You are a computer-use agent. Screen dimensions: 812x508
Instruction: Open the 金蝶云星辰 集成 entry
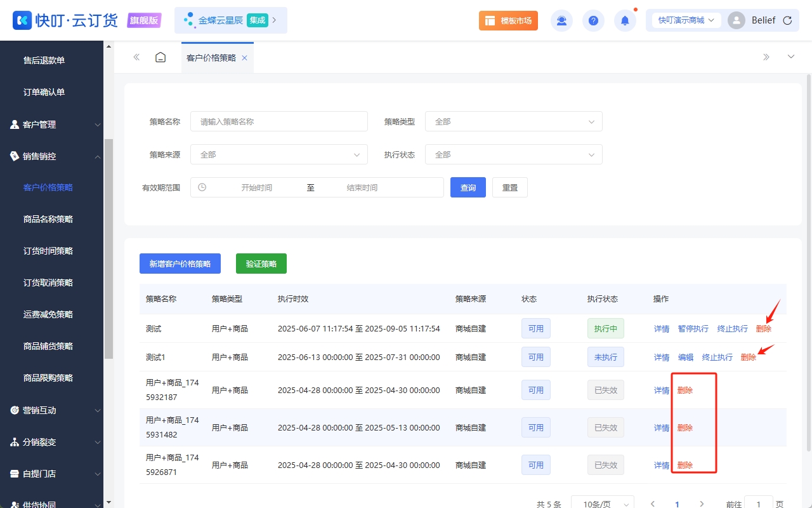click(x=231, y=20)
